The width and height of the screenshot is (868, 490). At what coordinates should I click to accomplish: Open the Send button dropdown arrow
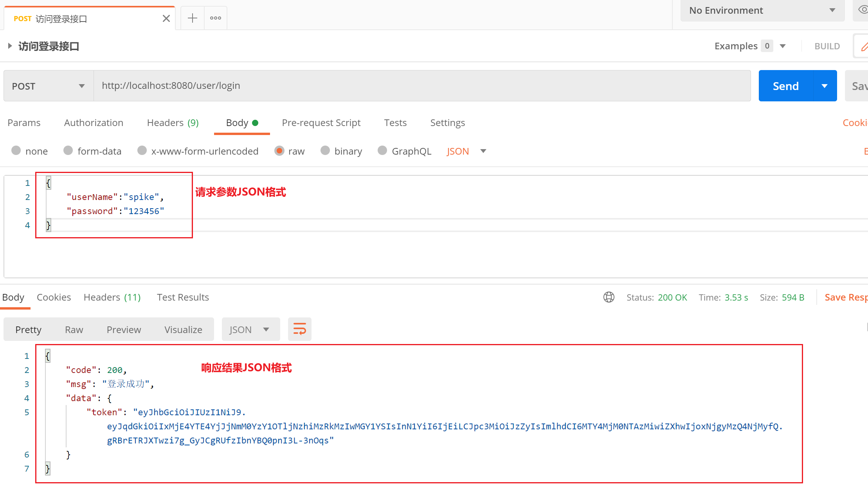(x=825, y=86)
